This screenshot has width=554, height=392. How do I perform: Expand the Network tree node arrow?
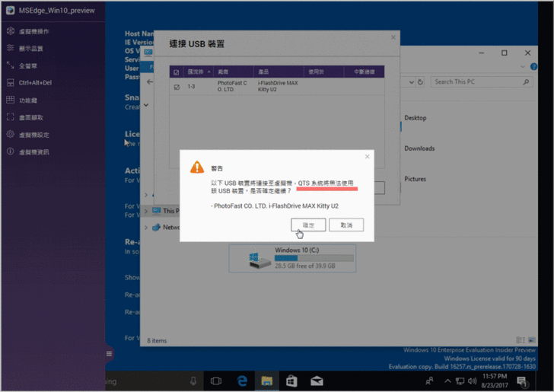pyautogui.click(x=146, y=228)
